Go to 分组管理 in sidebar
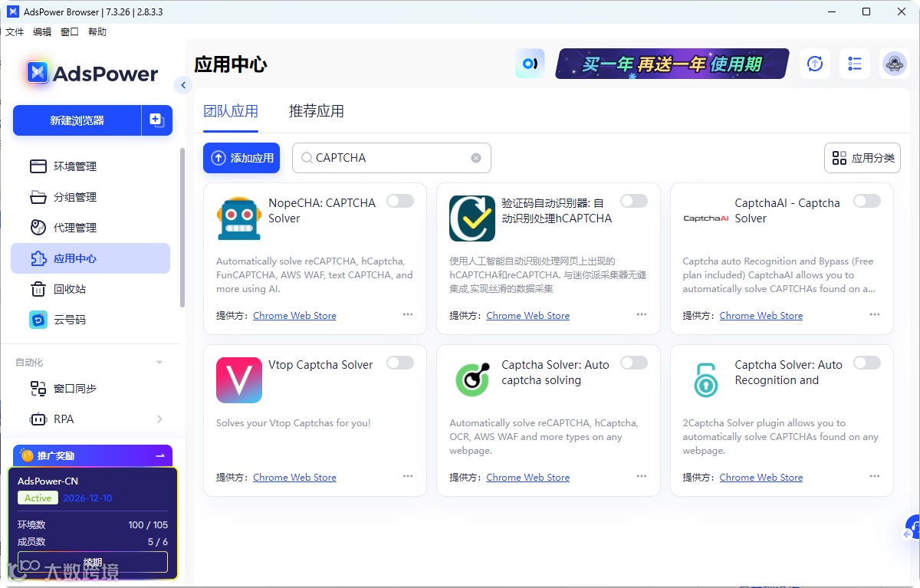This screenshot has height=588, width=920. click(x=90, y=197)
